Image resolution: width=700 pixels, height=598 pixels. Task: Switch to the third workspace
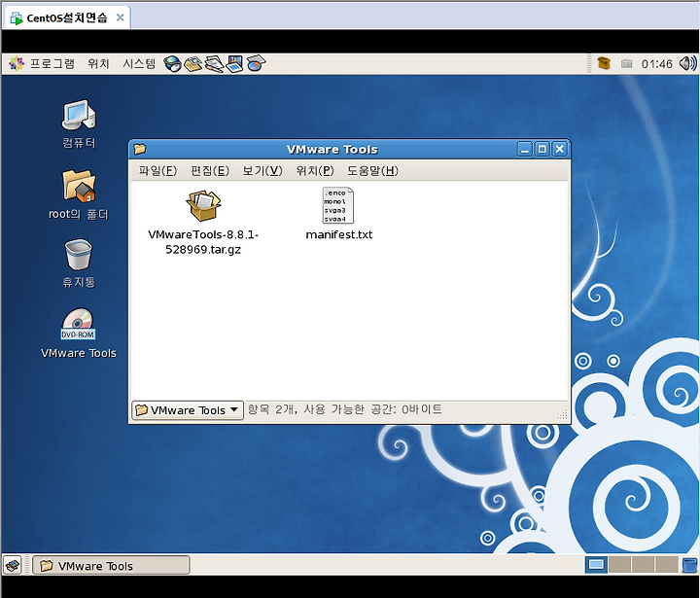pos(643,565)
